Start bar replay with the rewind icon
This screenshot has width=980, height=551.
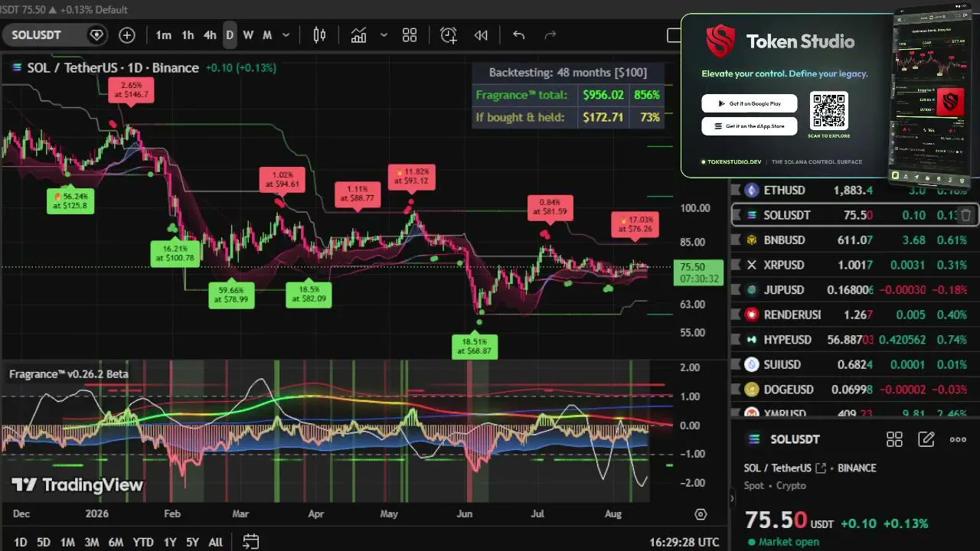coord(481,35)
